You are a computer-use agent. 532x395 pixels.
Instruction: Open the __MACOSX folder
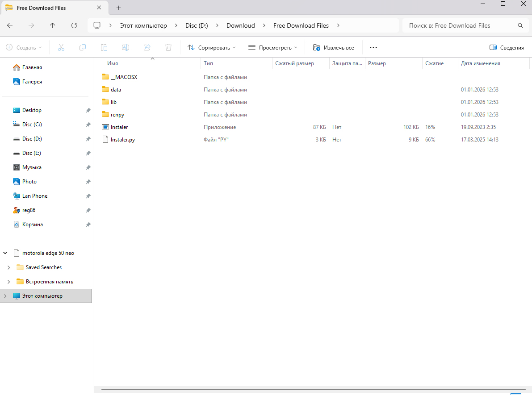(124, 77)
